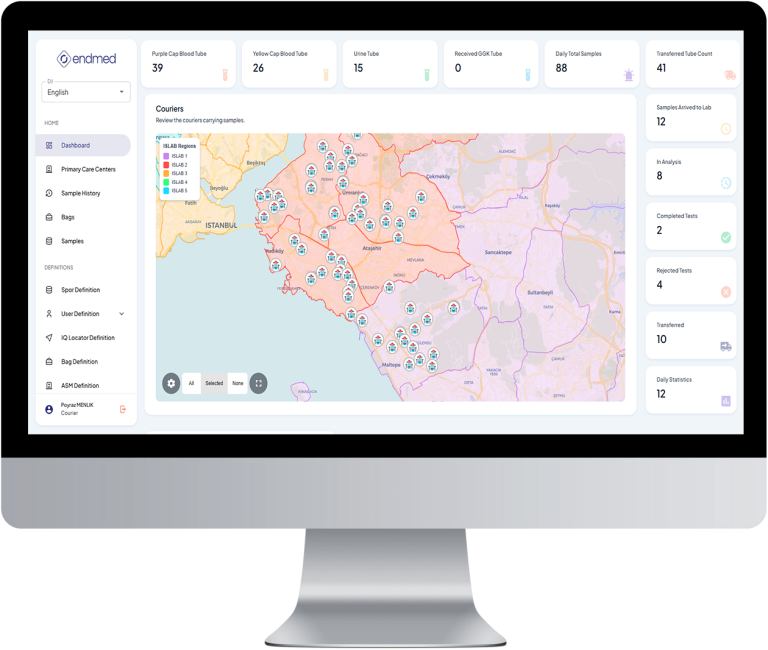Expand the map to fullscreen
The image size is (768, 650).
point(258,383)
